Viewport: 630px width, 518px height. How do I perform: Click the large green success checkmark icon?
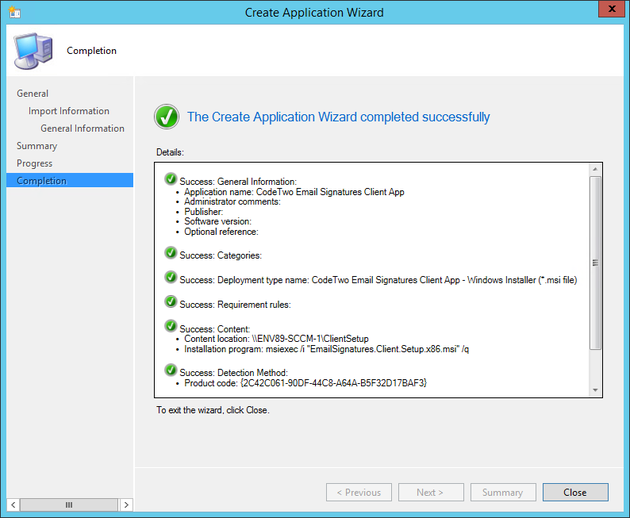coord(167,117)
